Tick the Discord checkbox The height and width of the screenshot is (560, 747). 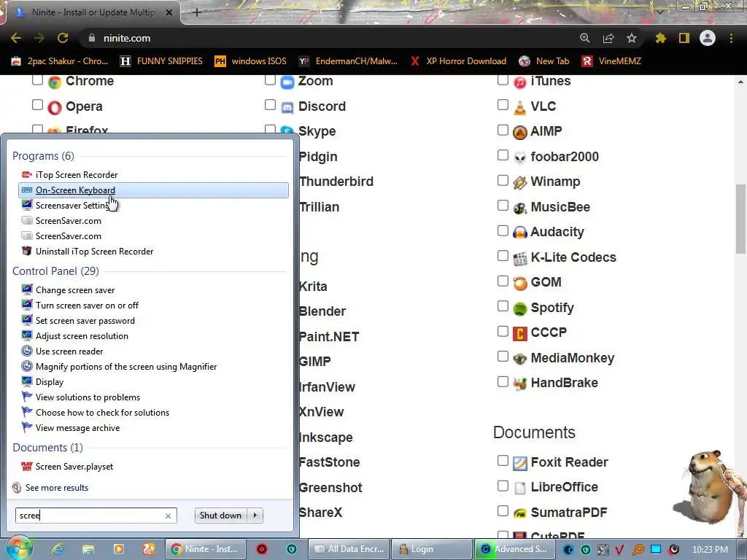tap(270, 104)
